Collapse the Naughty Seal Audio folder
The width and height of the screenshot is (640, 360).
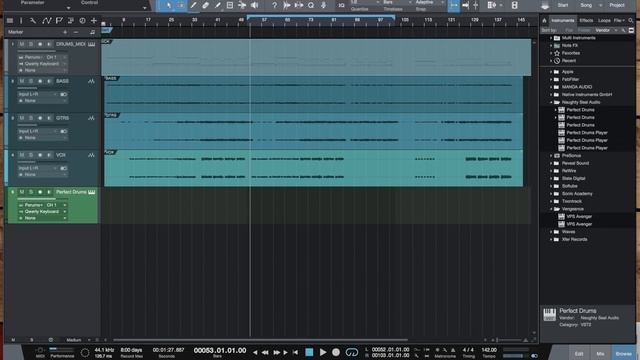551,102
